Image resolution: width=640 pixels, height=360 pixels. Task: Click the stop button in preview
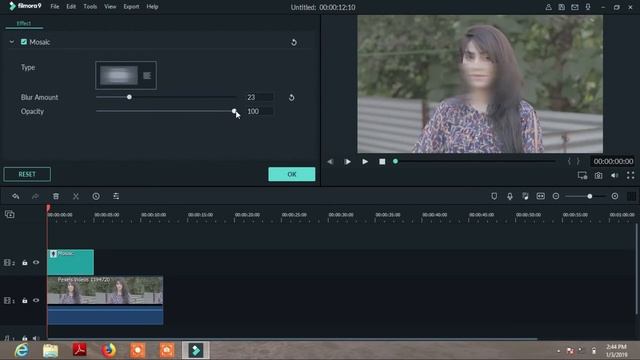click(382, 162)
